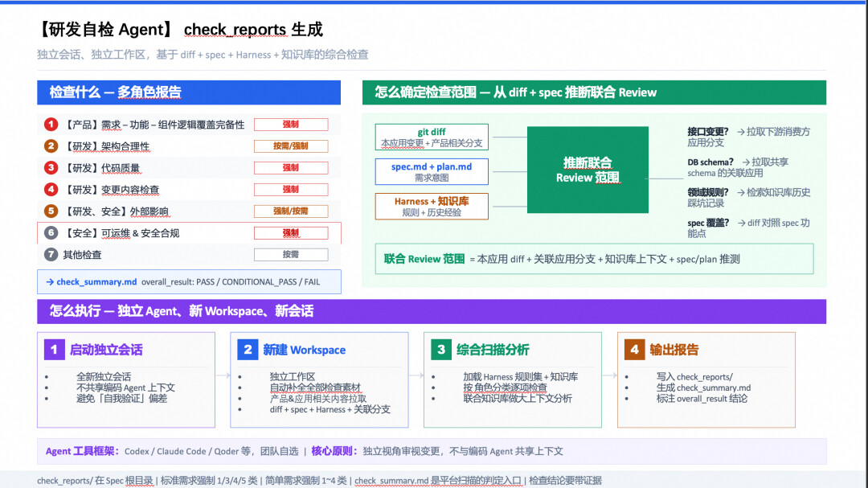Click the heading 启动独立会话
Viewport: 868px width, 488px height.
[106, 350]
